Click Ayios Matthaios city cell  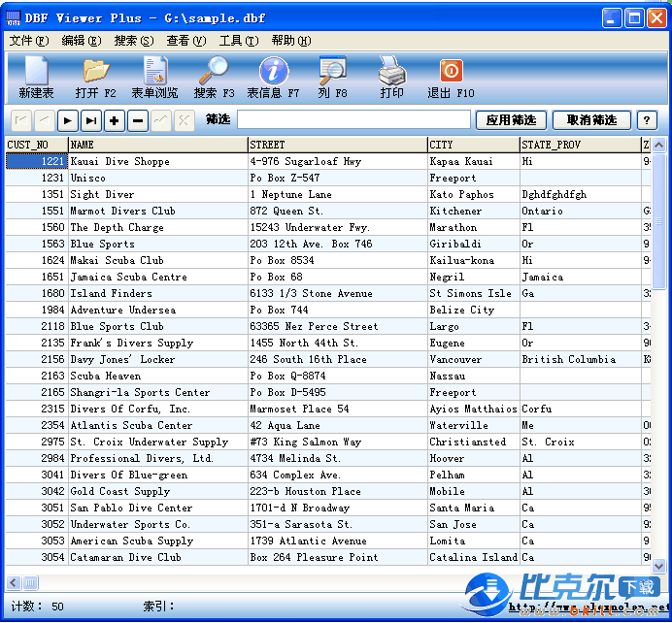click(x=474, y=409)
